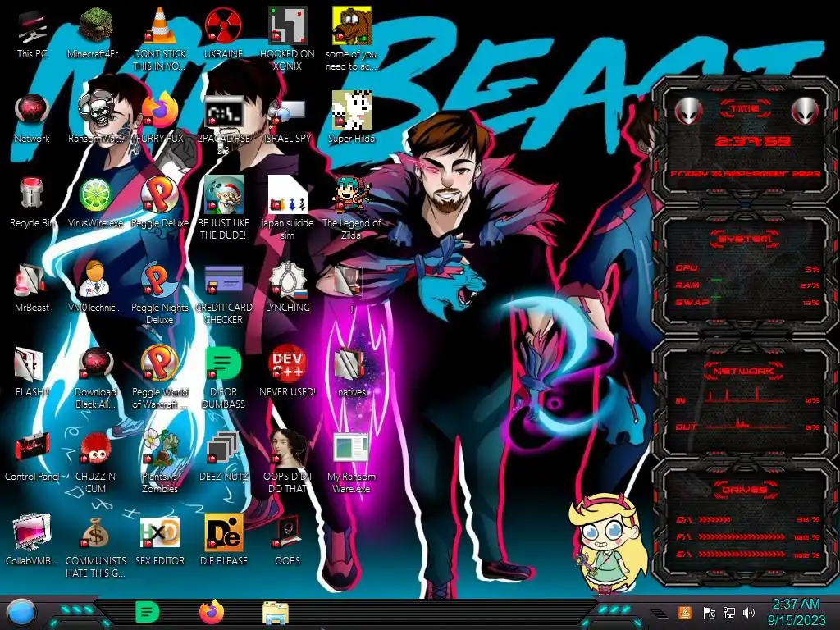
Task: Select My Ransom Ware.exe icon
Action: coord(351,449)
